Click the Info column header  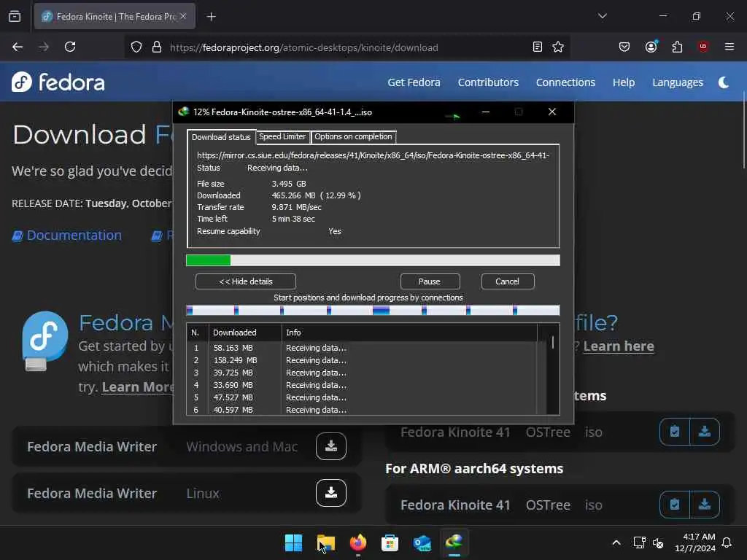[x=410, y=332]
